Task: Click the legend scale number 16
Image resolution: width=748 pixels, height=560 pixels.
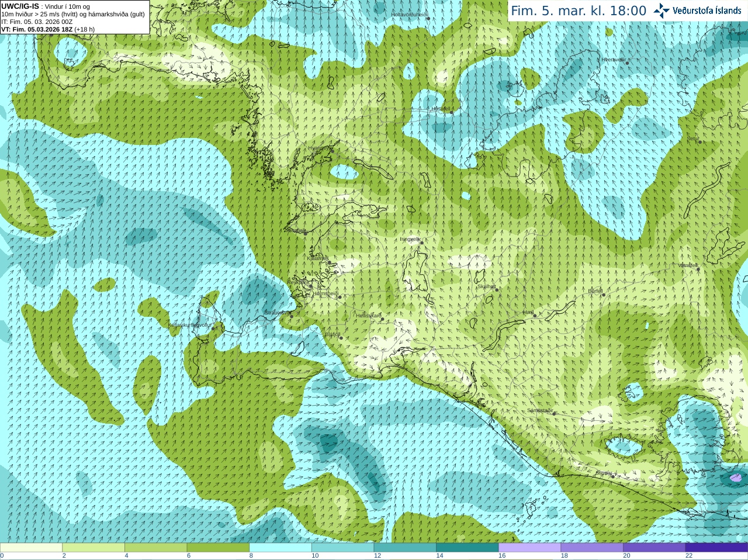Action: pyautogui.click(x=501, y=556)
